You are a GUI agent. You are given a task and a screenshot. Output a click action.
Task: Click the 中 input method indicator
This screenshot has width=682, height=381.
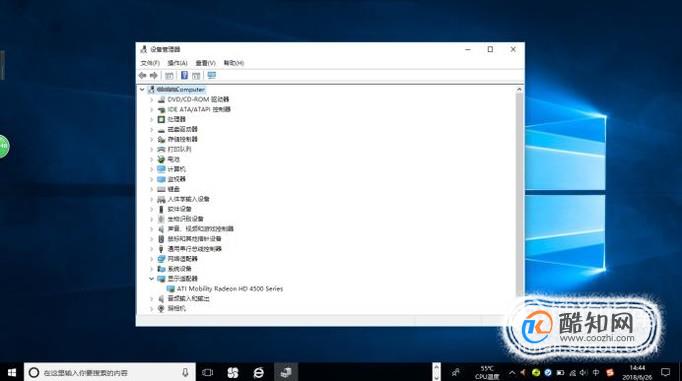pos(596,373)
